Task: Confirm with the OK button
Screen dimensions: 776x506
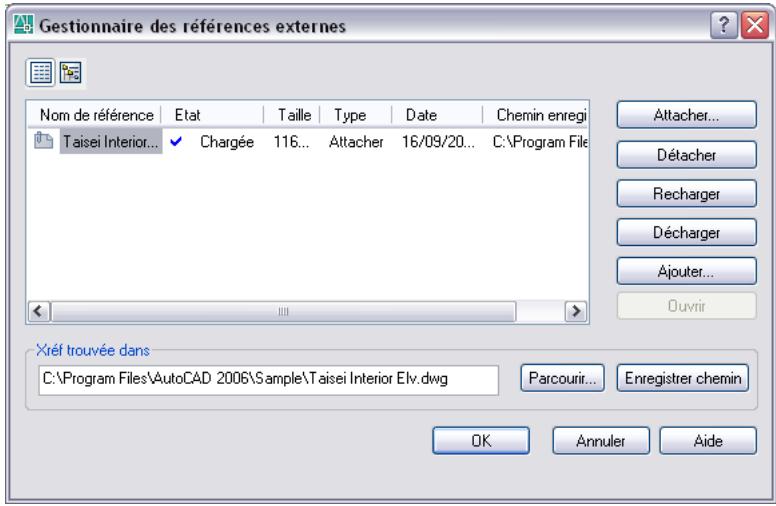Action: (481, 441)
